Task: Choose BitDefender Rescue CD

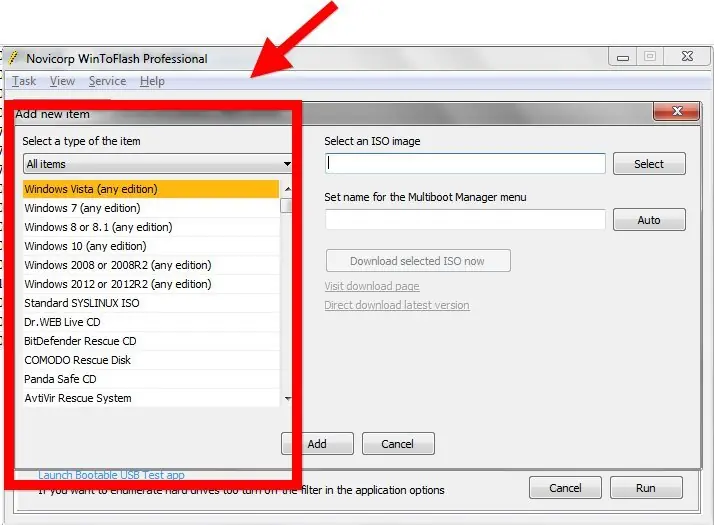Action: (151, 341)
